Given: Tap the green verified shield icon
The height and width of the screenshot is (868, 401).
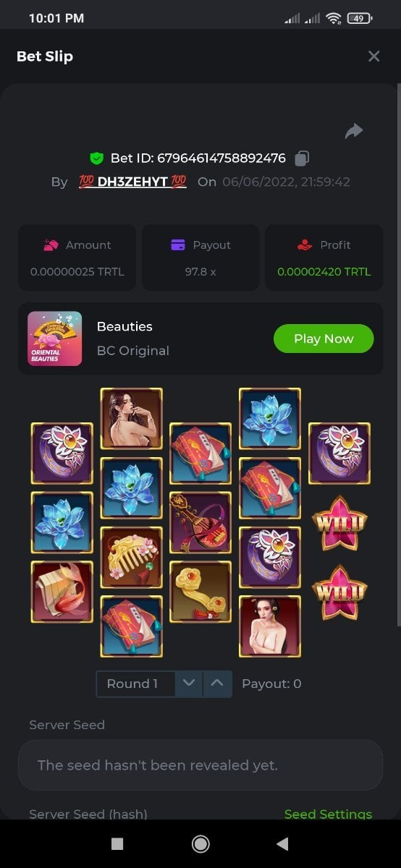Looking at the screenshot, I should coord(96,158).
